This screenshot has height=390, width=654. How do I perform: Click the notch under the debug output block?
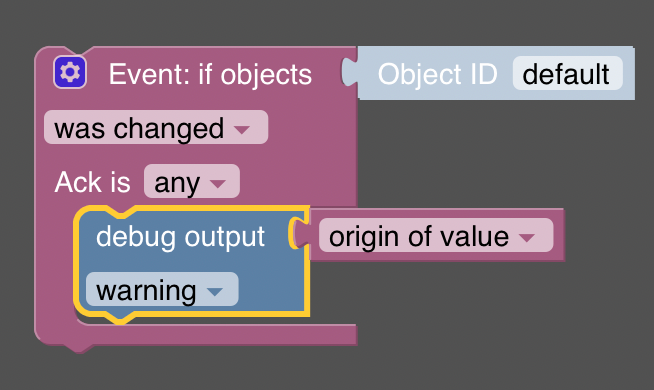click(x=120, y=318)
